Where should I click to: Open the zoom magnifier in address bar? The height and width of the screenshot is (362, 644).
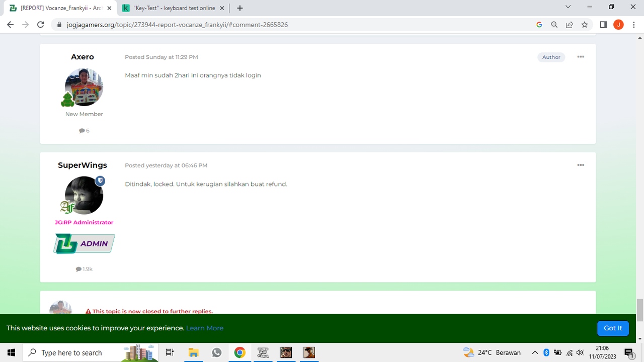(554, 25)
